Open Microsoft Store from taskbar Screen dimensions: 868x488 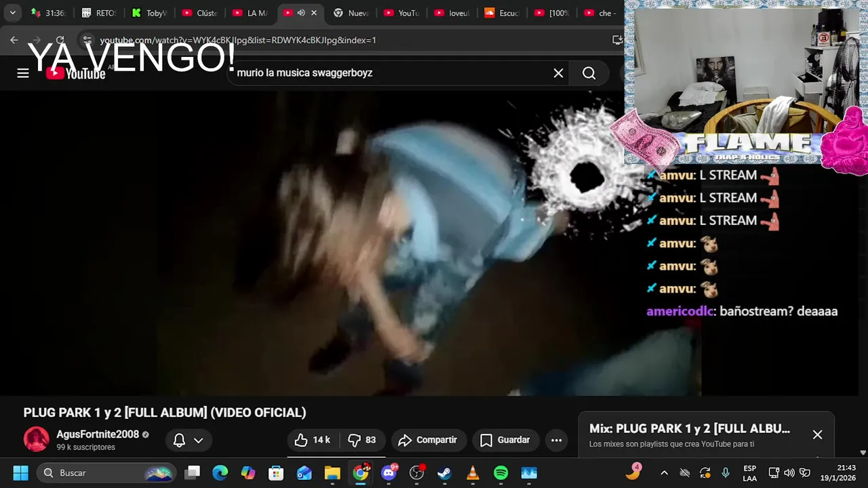pos(276,472)
